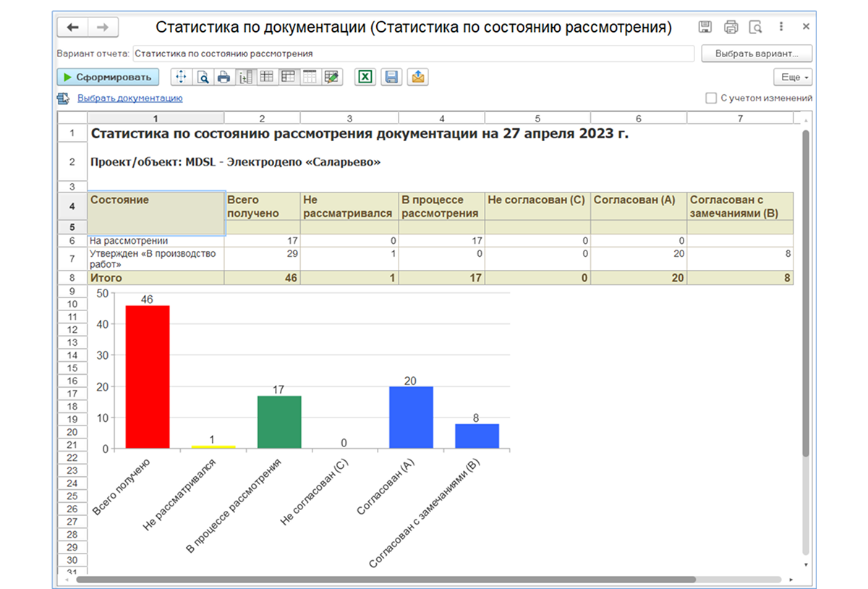Select the Не согласован (С) header cell
The image size is (868, 589).
coord(537,206)
